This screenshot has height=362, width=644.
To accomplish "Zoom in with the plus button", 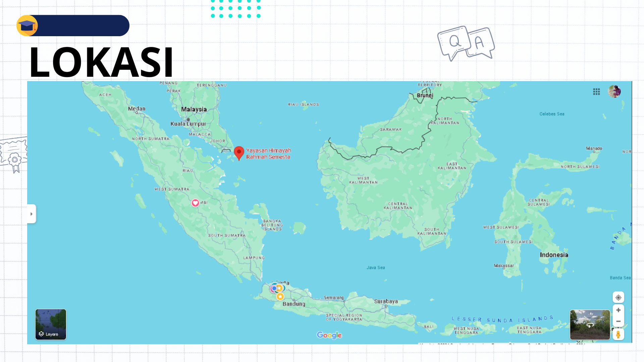I will tap(618, 310).
